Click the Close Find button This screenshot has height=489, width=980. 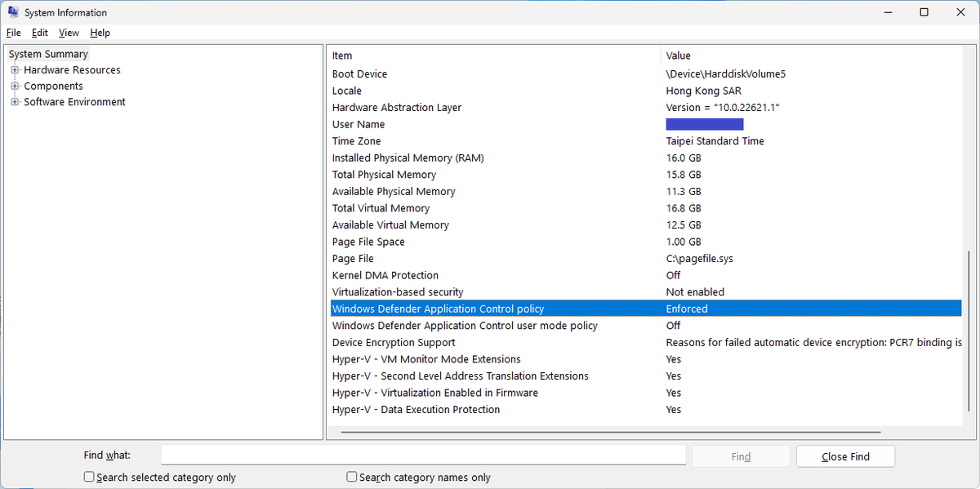(x=845, y=456)
